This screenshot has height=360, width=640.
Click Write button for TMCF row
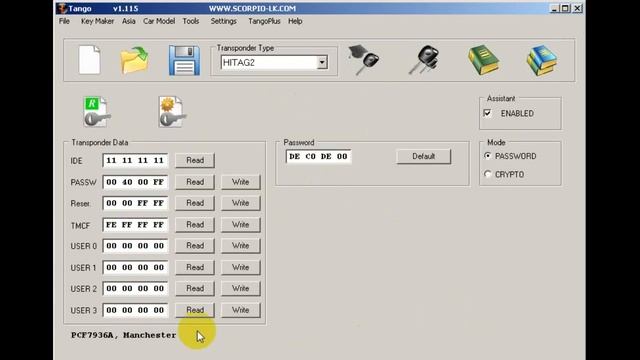click(x=240, y=224)
